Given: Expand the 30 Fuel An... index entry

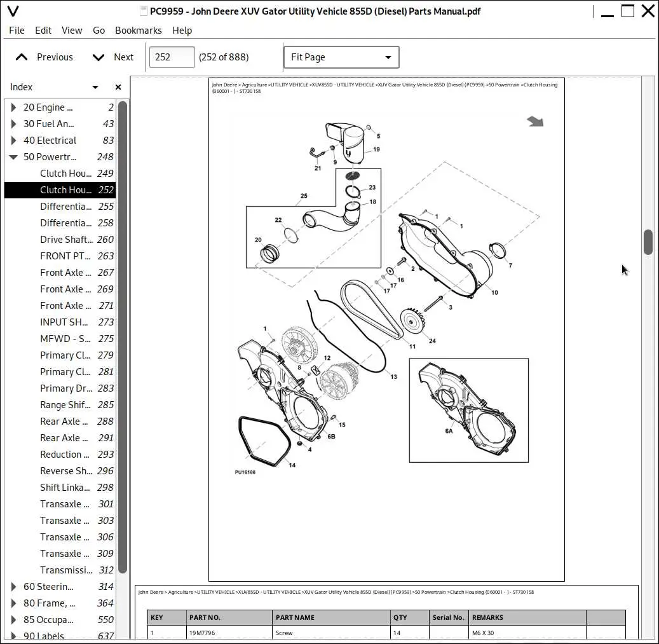Looking at the screenshot, I should point(13,123).
